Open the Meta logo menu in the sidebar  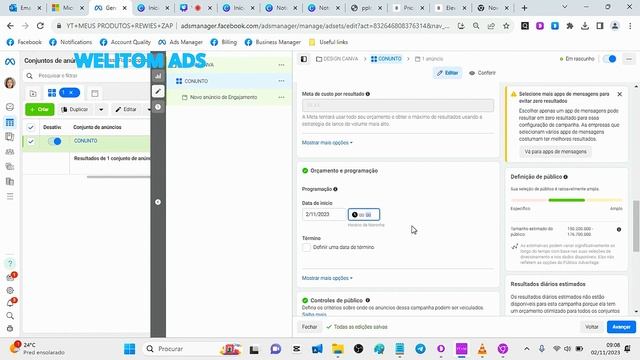[10, 62]
